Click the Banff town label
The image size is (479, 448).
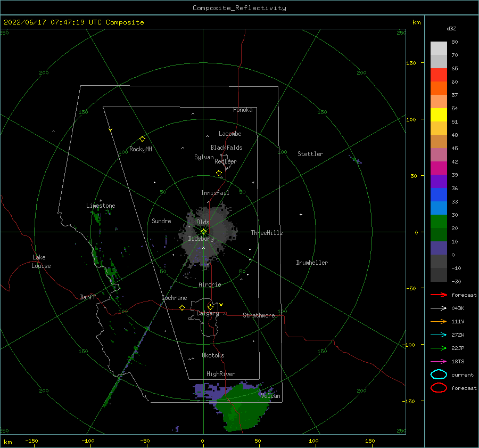coord(88,297)
